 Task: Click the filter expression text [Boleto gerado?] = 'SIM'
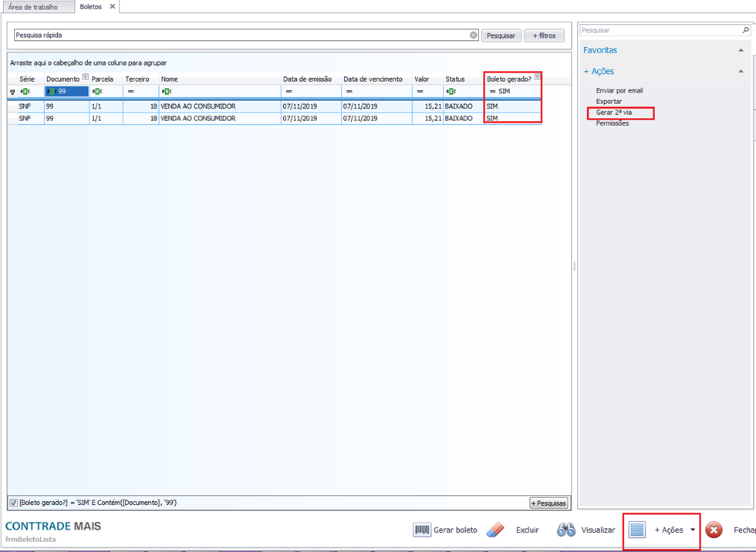98,503
